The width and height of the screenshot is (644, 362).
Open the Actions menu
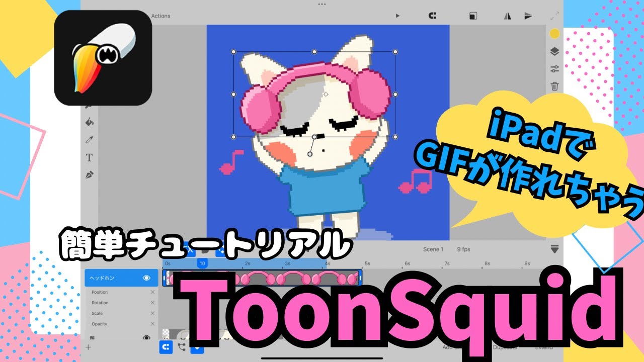[x=160, y=16]
